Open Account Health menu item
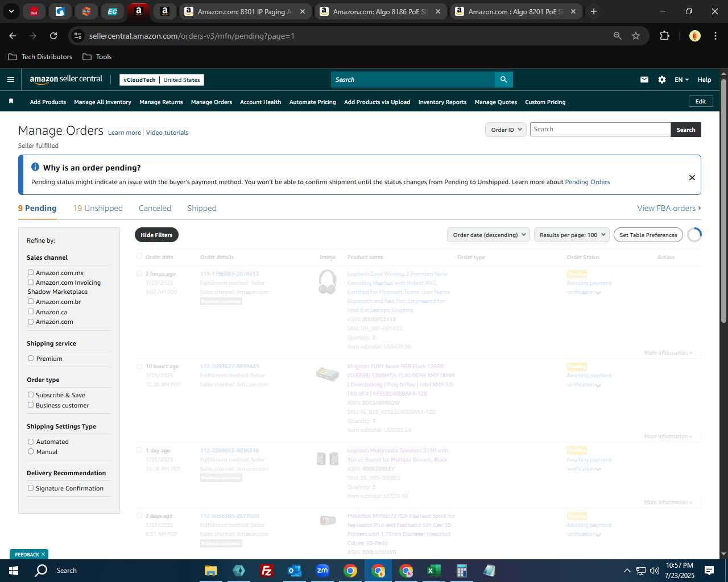The image size is (728, 582). pos(260,102)
